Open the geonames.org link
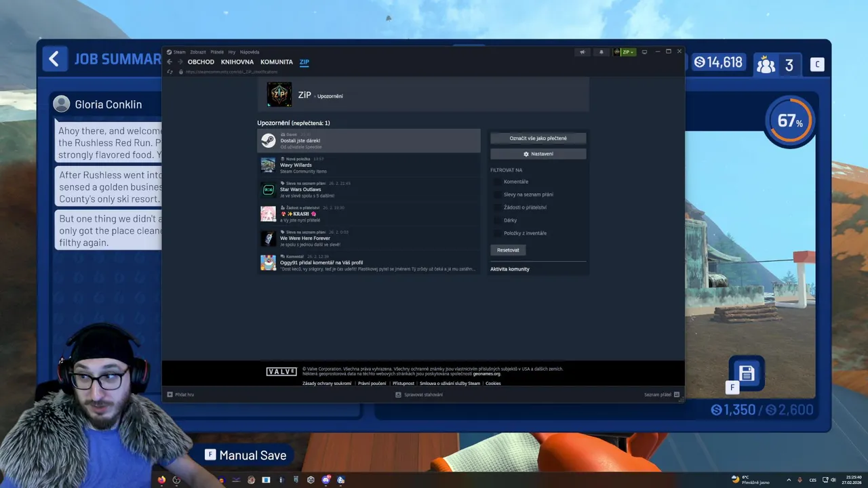This screenshot has width=868, height=488. click(486, 373)
